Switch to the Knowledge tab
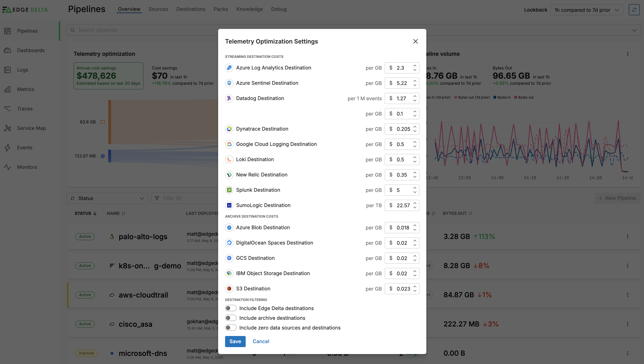Image resolution: width=644 pixels, height=364 pixels. click(250, 9)
